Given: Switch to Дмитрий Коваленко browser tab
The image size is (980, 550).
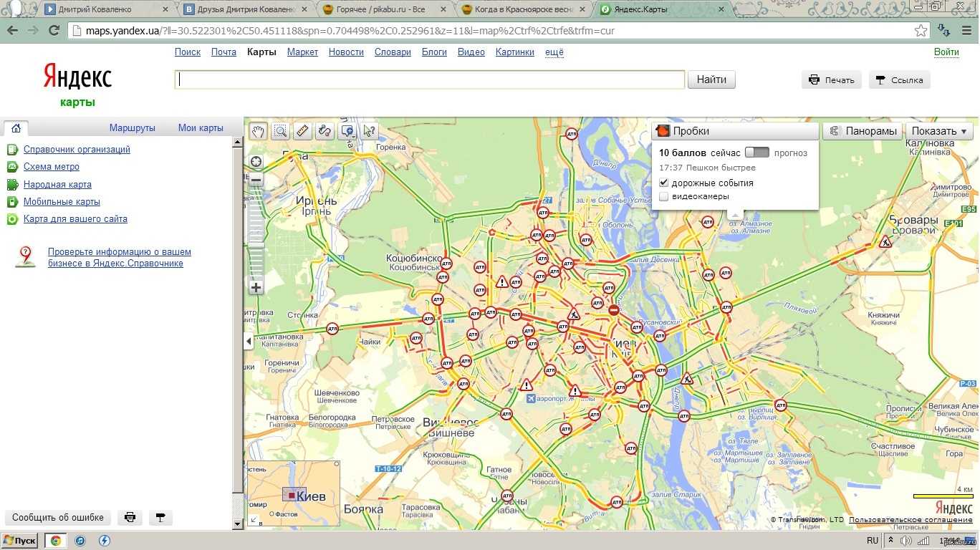Looking at the screenshot, I should (x=105, y=9).
